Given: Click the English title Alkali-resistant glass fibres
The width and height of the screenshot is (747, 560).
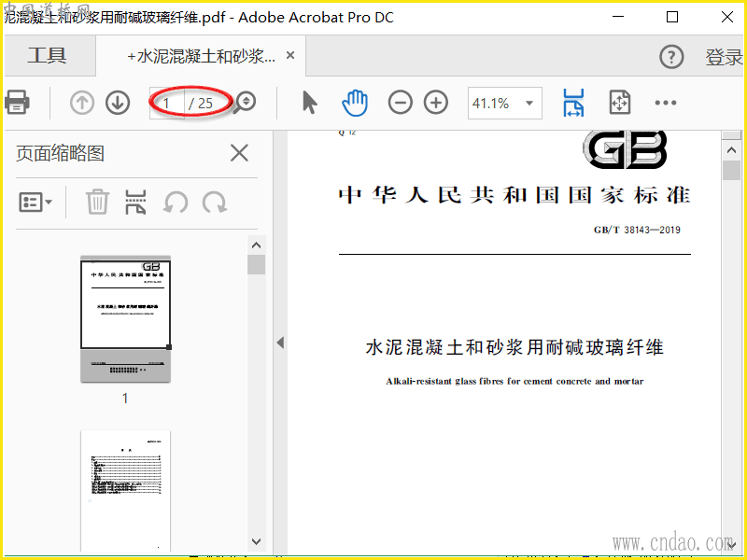Looking at the screenshot, I should click(x=514, y=381).
